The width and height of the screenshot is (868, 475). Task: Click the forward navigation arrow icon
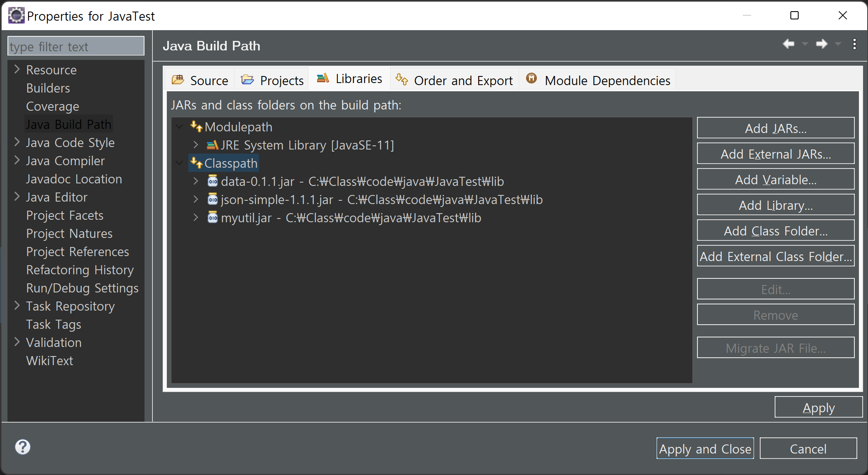pos(821,44)
